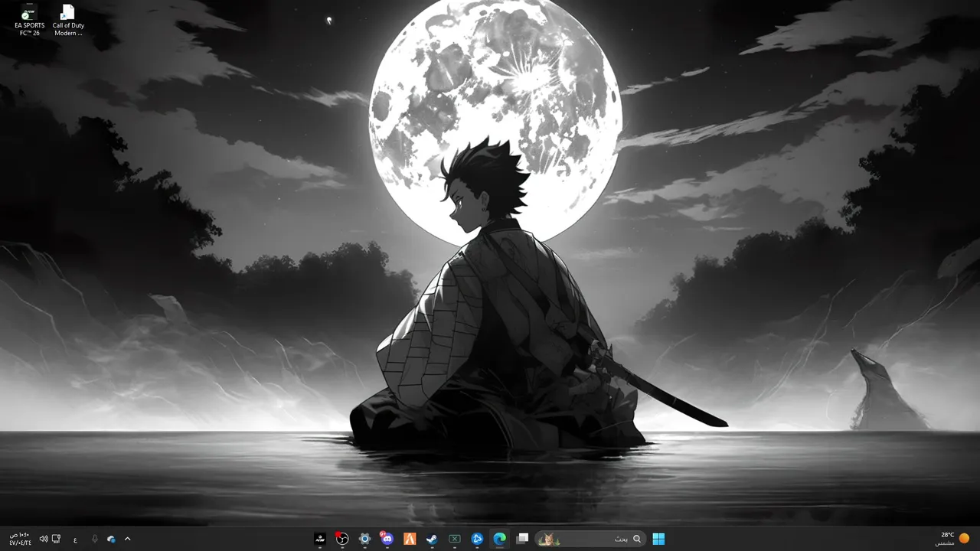The image size is (980, 551).
Task: Open OBS Studio from the taskbar
Action: point(342,539)
